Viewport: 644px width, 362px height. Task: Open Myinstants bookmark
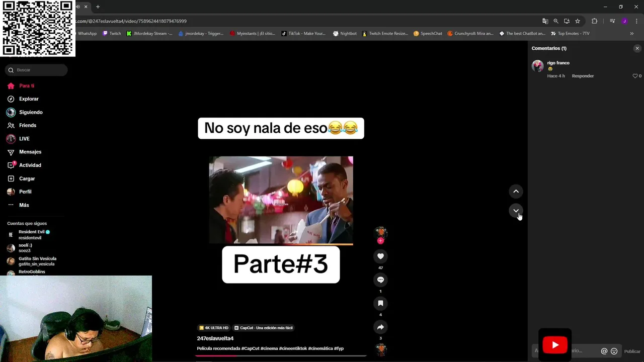tap(253, 34)
